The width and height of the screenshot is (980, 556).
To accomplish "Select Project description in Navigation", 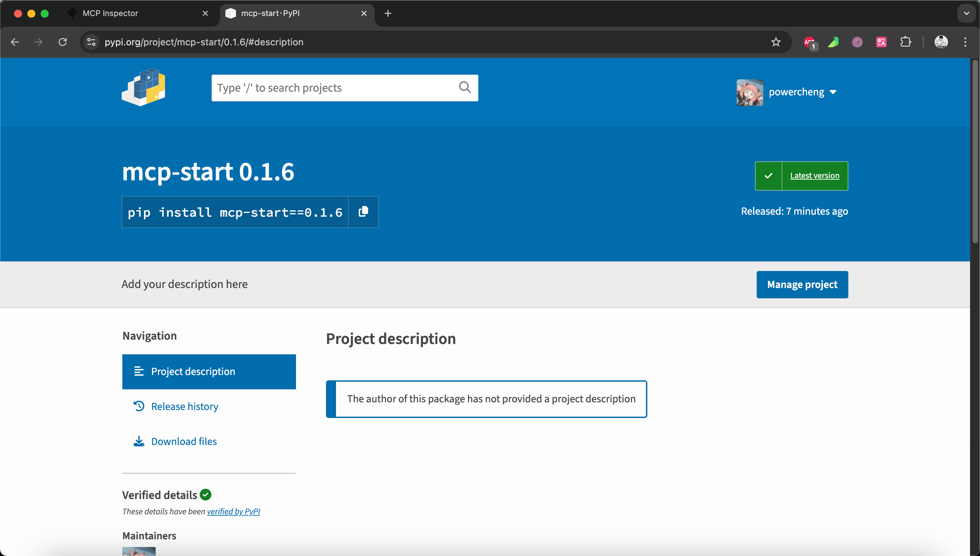I will tap(209, 372).
